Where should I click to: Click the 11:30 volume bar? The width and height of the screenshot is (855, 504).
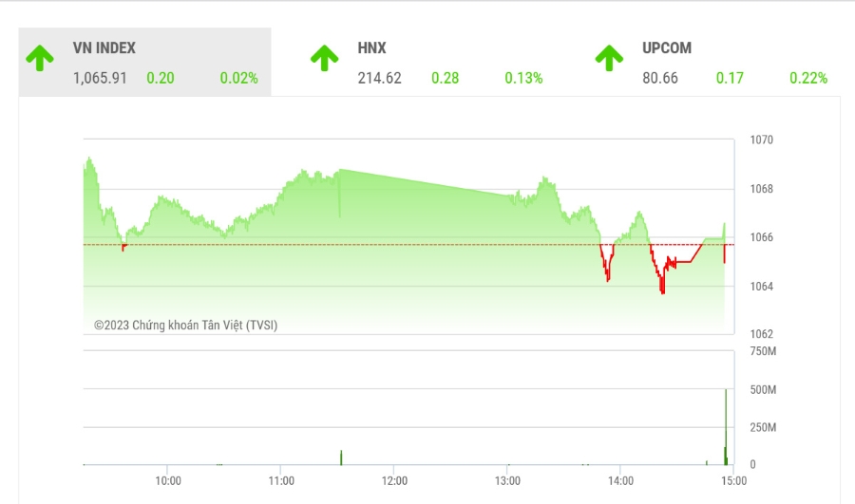click(341, 457)
